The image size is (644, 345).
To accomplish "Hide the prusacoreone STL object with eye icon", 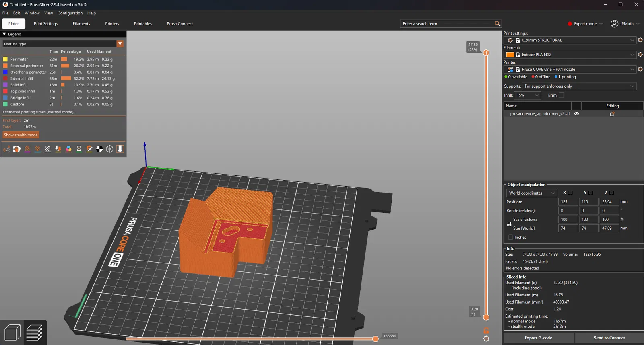I will pyautogui.click(x=576, y=114).
